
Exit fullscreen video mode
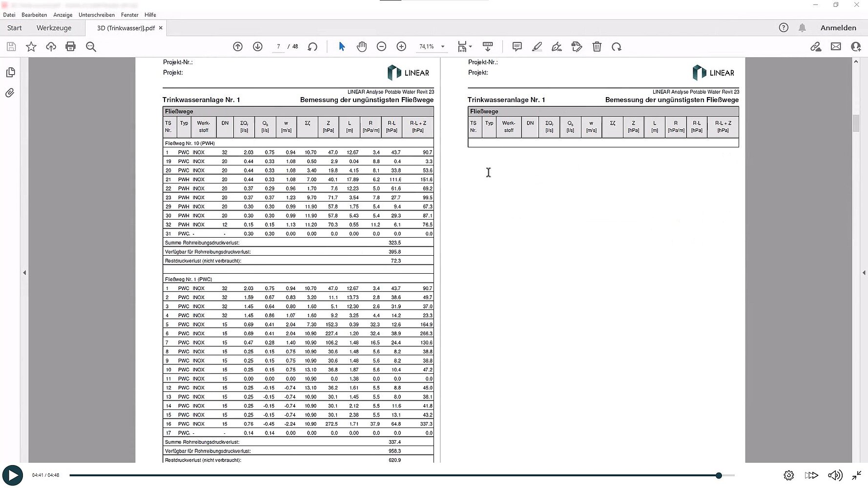[857, 475]
